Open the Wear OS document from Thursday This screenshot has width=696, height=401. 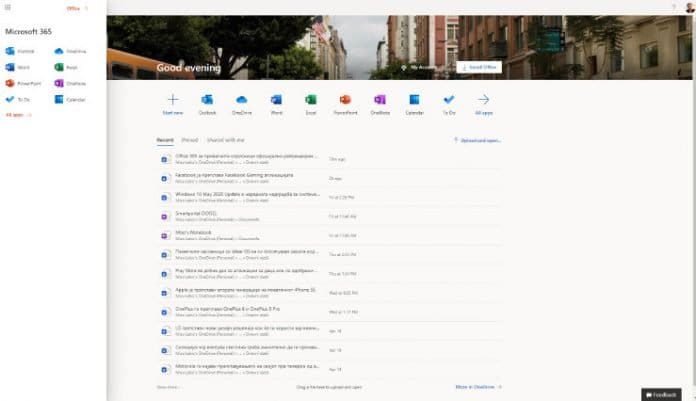[329, 254]
